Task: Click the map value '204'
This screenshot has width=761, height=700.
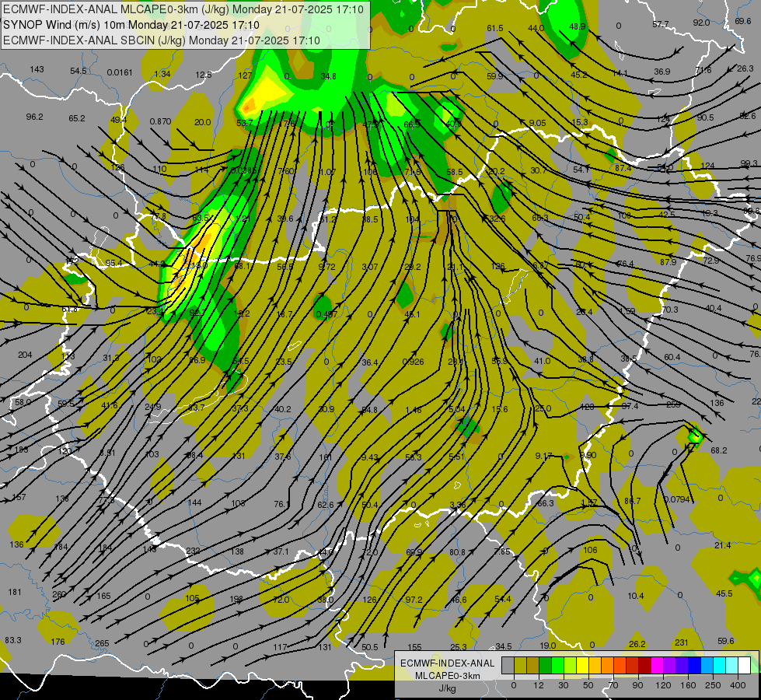Action: tap(25, 355)
